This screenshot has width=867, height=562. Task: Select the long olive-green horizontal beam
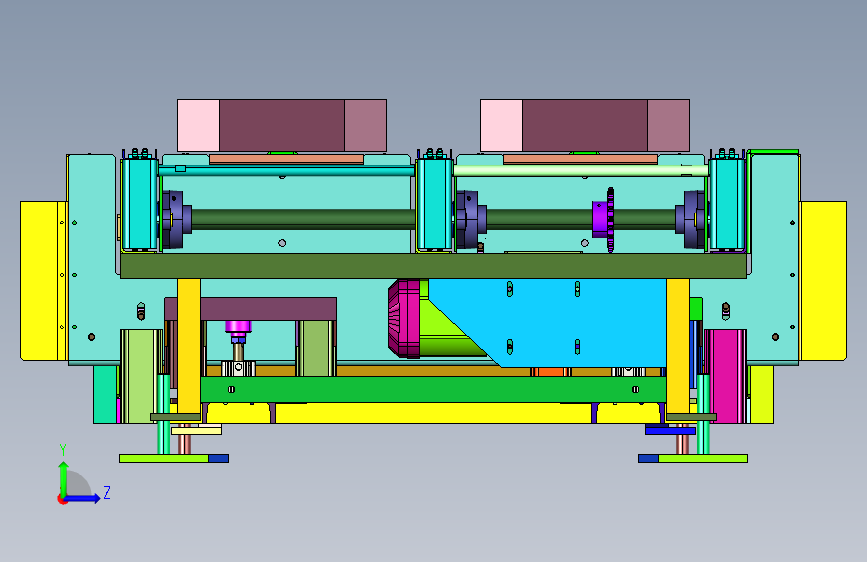pyautogui.click(x=433, y=266)
